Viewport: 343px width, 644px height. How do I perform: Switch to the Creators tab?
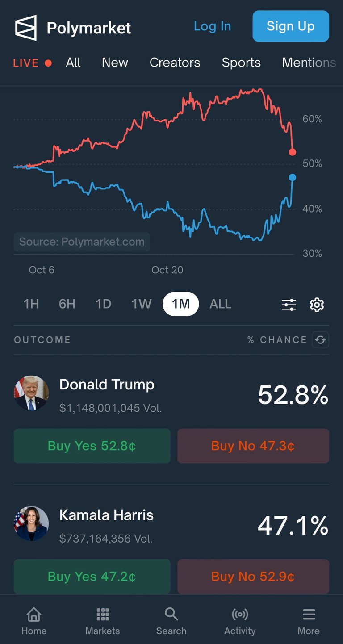[175, 63]
